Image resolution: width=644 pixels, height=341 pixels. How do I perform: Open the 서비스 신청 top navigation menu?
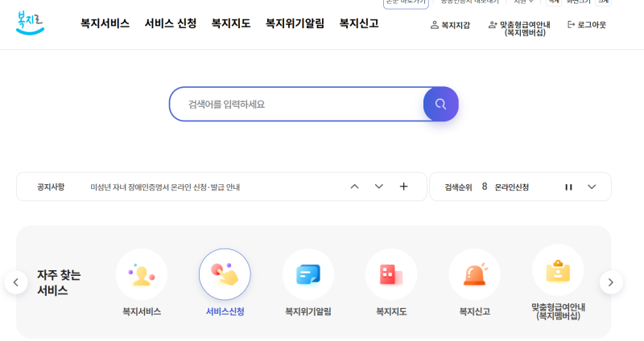(171, 23)
